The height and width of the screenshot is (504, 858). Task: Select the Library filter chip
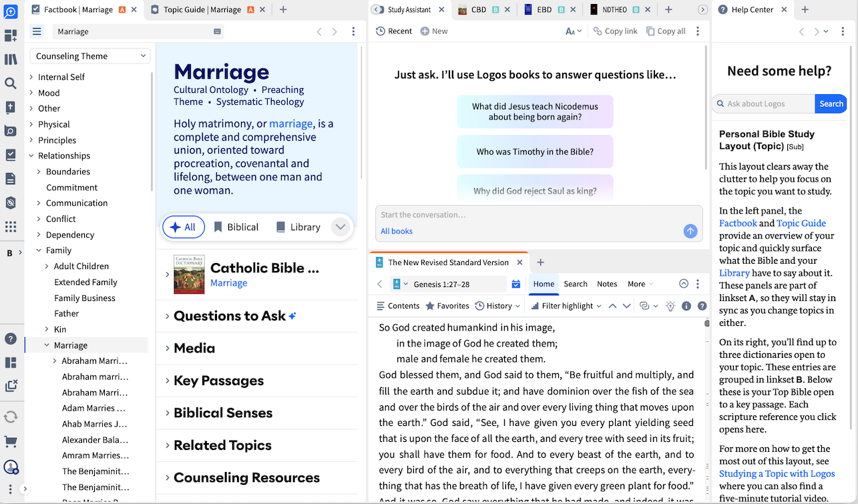[x=298, y=227]
